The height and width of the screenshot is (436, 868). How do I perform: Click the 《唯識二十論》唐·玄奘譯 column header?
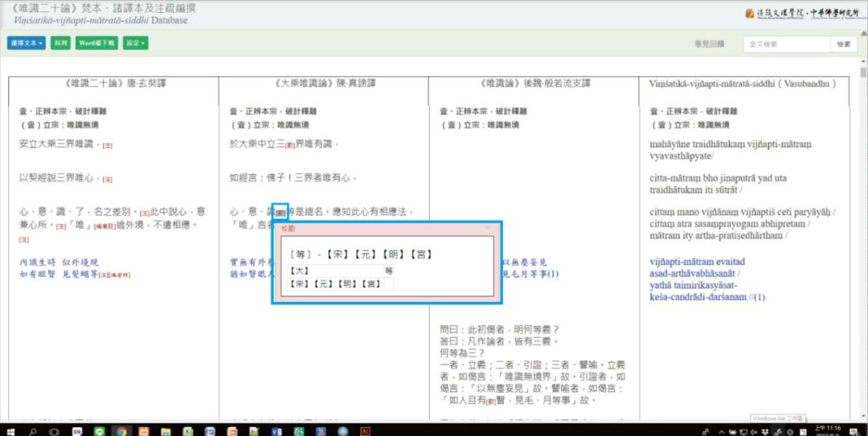pyautogui.click(x=113, y=84)
